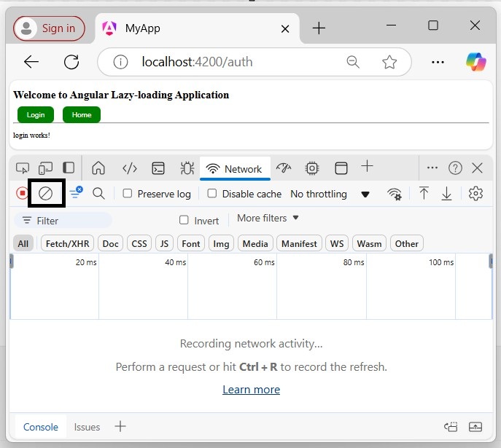Enable the Preserve log checkbox
501x448 pixels.
128,194
